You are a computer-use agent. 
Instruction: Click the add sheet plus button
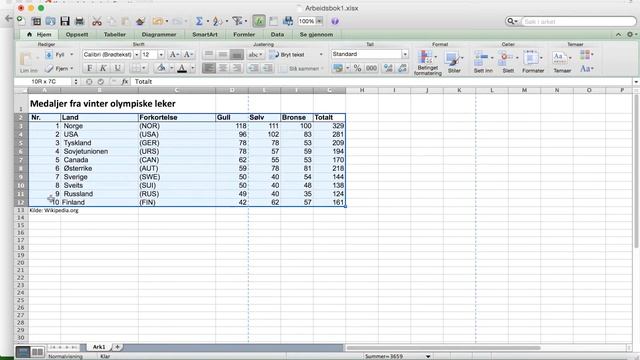pyautogui.click(x=118, y=347)
